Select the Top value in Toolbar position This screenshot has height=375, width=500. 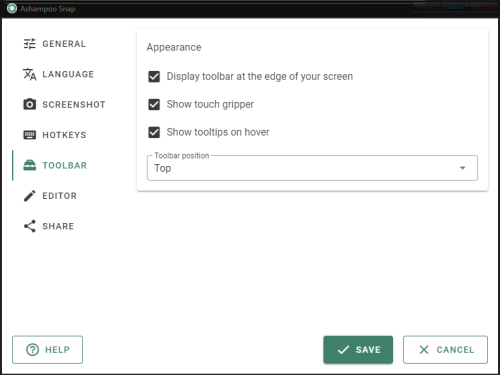[162, 168]
